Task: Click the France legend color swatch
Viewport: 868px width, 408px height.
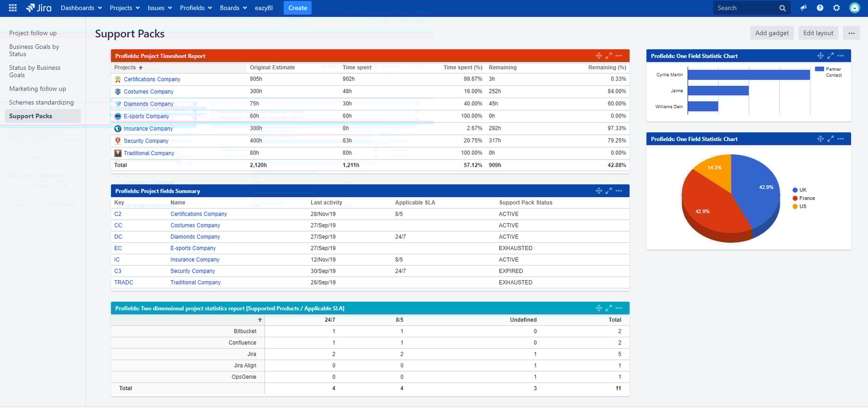Action: click(795, 198)
